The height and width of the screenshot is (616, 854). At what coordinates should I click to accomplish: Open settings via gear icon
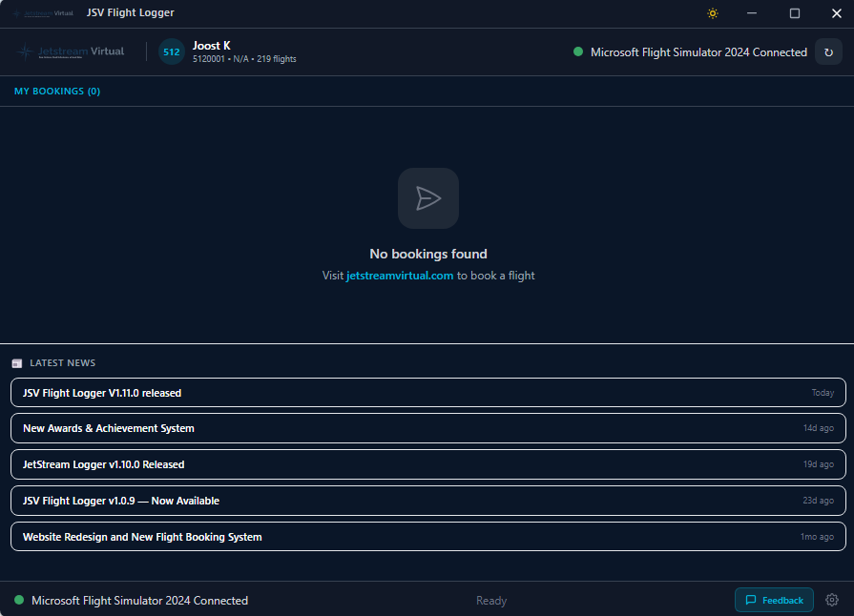tap(832, 600)
